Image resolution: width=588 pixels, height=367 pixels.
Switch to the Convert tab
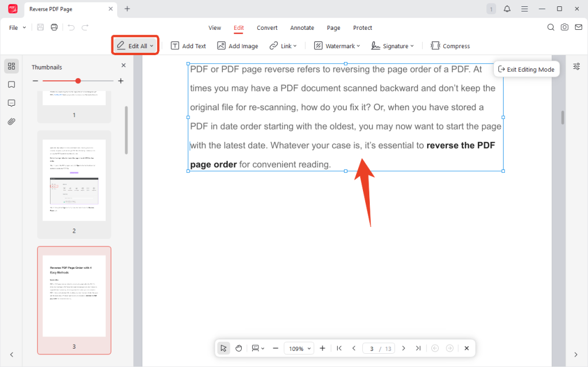tap(267, 28)
